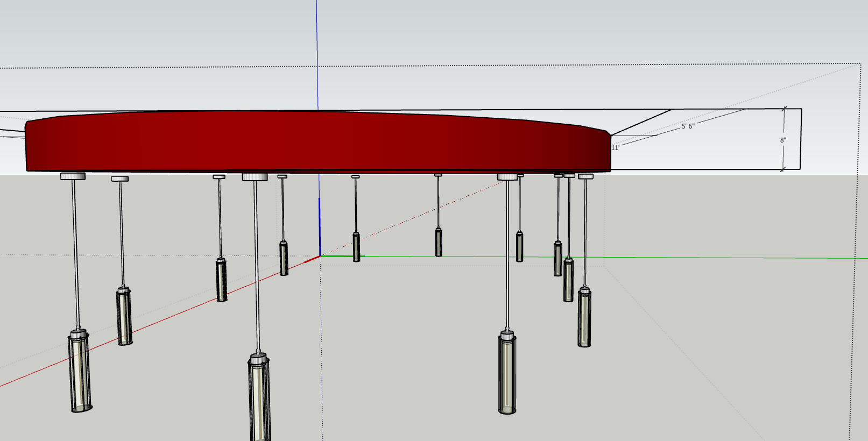
Task: Select the red ceiling canopy slab
Action: (317, 141)
